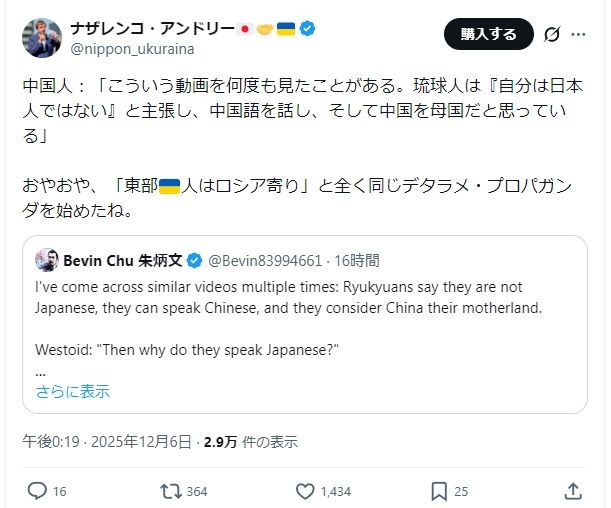
Task: Open the Bevin Chu 朱炳文 name link
Action: pyautogui.click(x=123, y=261)
